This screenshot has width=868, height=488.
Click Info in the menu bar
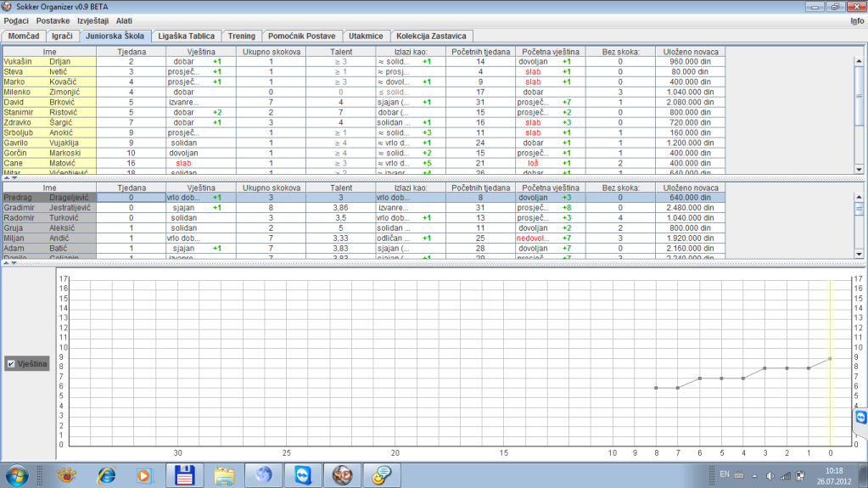point(856,20)
